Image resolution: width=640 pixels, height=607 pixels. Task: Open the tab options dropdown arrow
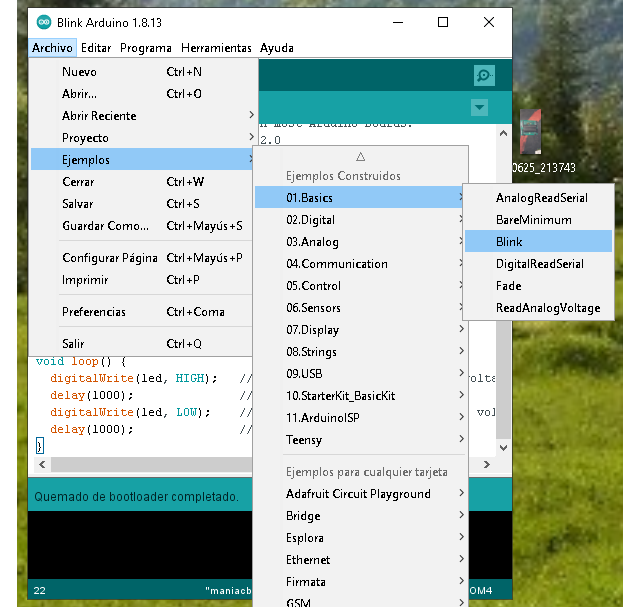[x=480, y=107]
